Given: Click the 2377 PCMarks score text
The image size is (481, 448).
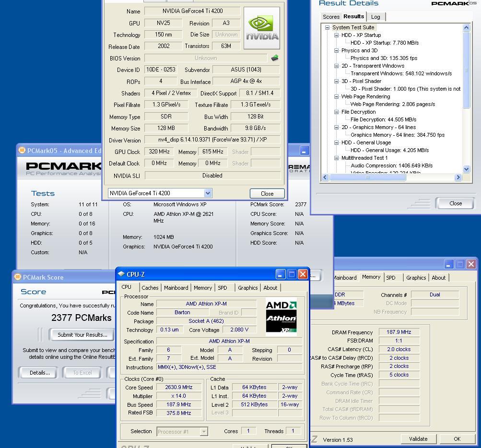Looking at the screenshot, I should 82,318.
